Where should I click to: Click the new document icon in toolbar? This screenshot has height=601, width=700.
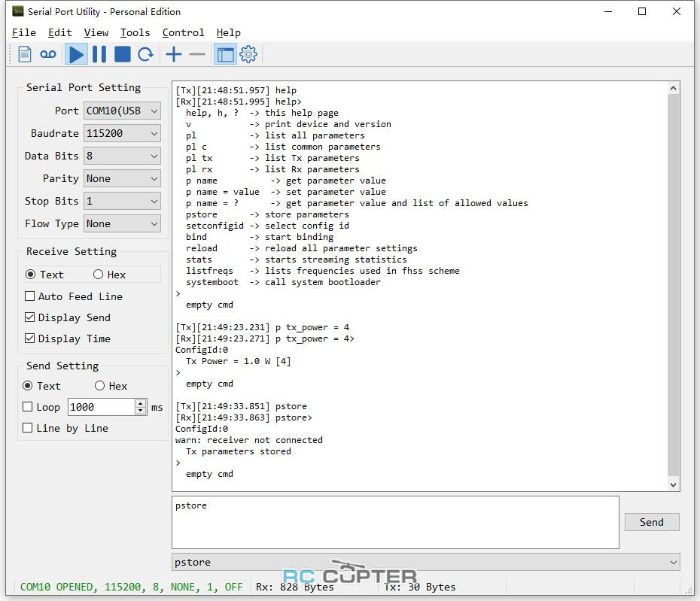click(25, 54)
